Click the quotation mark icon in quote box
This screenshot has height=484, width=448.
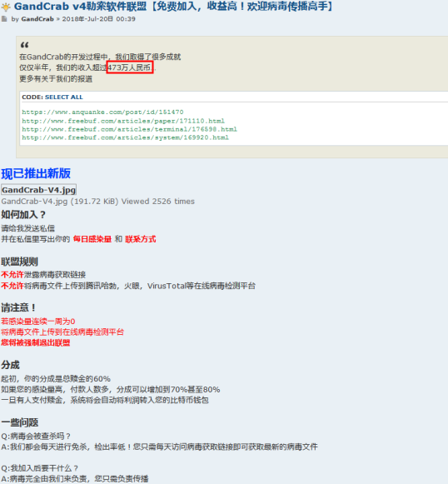click(x=25, y=45)
